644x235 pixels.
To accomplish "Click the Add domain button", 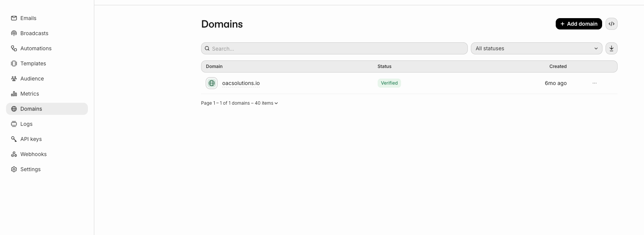I will [579, 24].
